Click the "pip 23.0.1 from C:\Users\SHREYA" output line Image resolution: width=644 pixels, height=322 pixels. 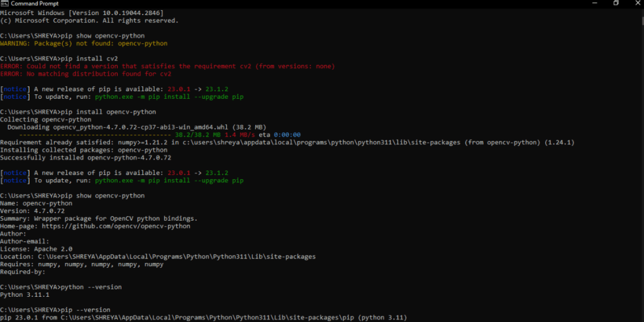click(x=203, y=318)
